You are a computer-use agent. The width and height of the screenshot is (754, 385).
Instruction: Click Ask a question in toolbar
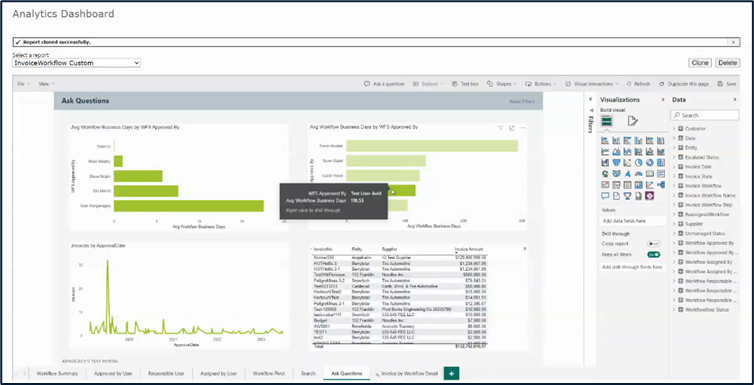(x=384, y=84)
